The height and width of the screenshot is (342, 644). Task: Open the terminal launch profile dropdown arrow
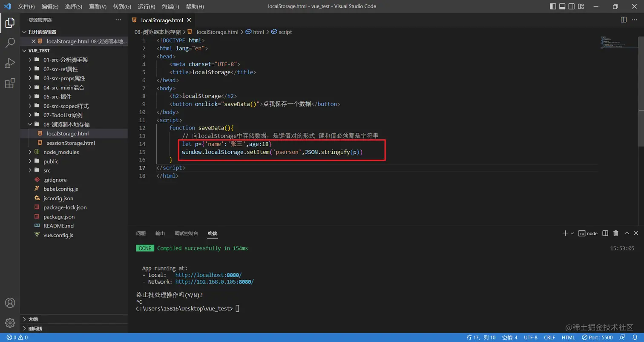[x=572, y=233]
